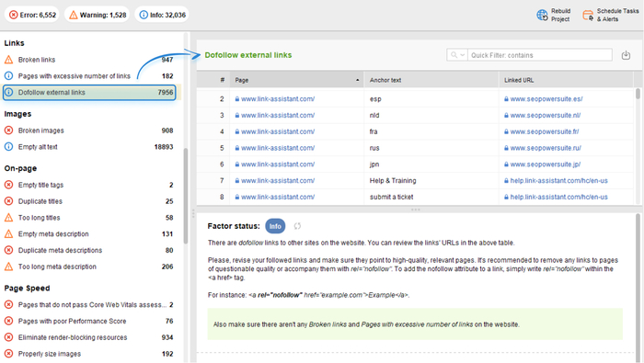The width and height of the screenshot is (644, 363).
Task: Click the Info factor status badge
Action: click(x=275, y=226)
